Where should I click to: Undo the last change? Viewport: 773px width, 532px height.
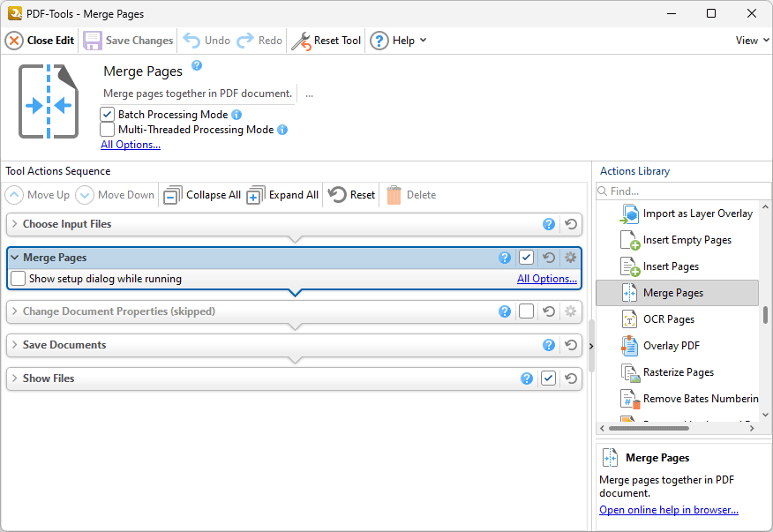(x=206, y=41)
